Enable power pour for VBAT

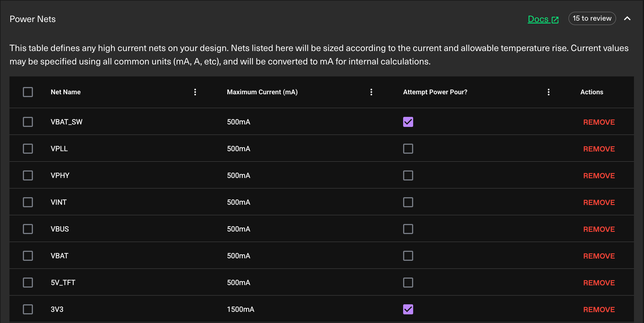(408, 256)
